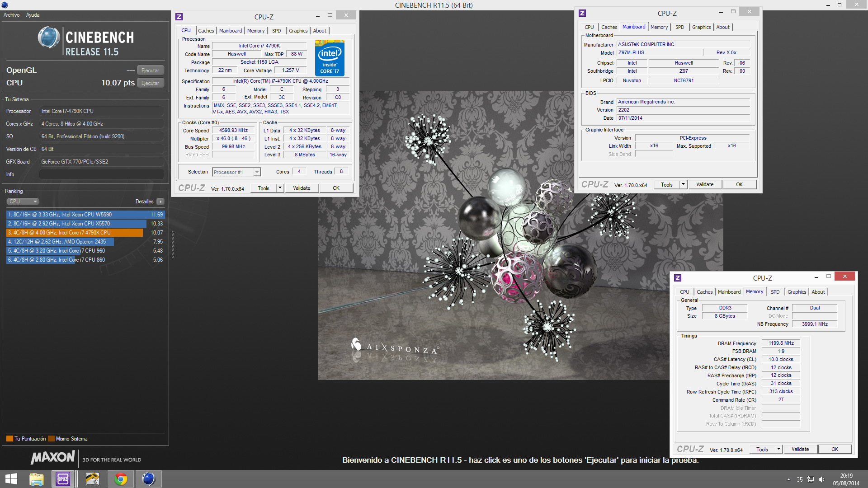Close the CPU-Z Memory window
868x488 pixels.
(x=844, y=276)
